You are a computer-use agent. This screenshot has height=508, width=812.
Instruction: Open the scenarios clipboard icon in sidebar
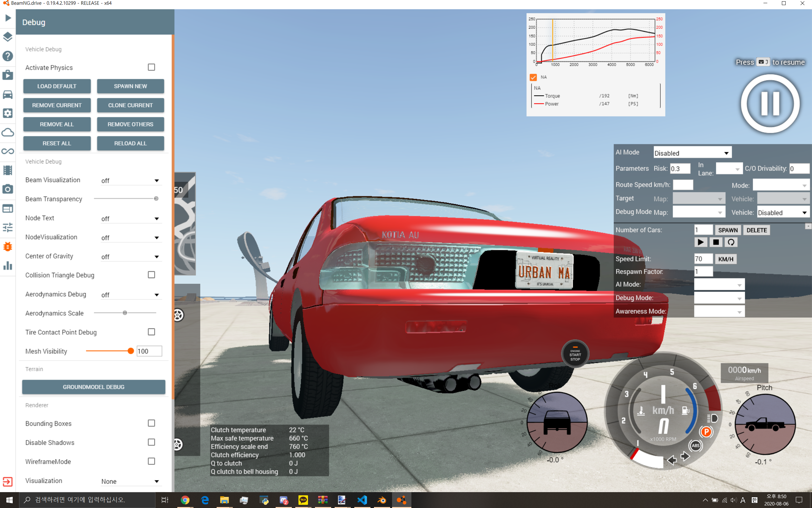pos(8,75)
